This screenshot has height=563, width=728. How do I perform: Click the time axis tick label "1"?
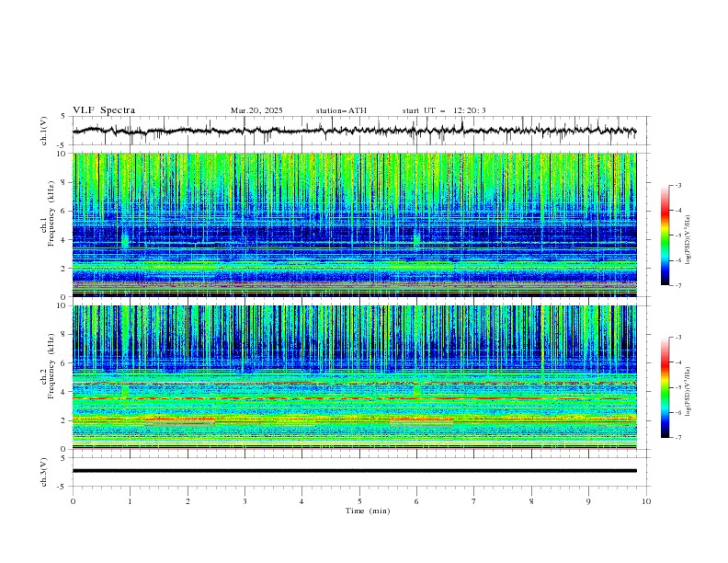[130, 501]
